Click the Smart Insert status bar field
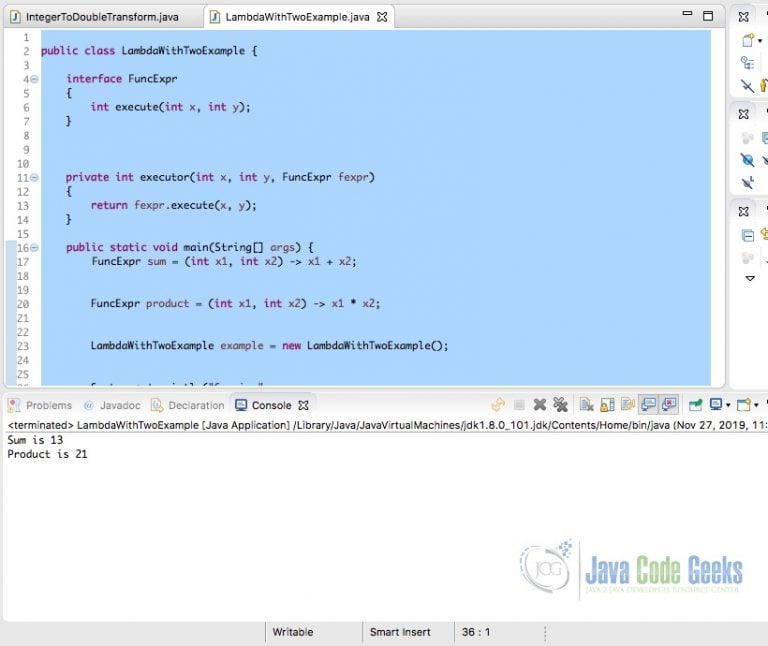The height and width of the screenshot is (646, 768). tap(400, 632)
